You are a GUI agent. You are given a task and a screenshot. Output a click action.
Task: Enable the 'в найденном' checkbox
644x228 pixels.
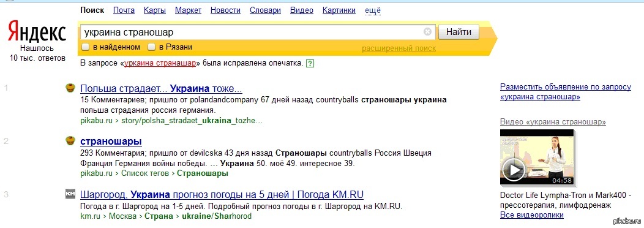point(86,47)
